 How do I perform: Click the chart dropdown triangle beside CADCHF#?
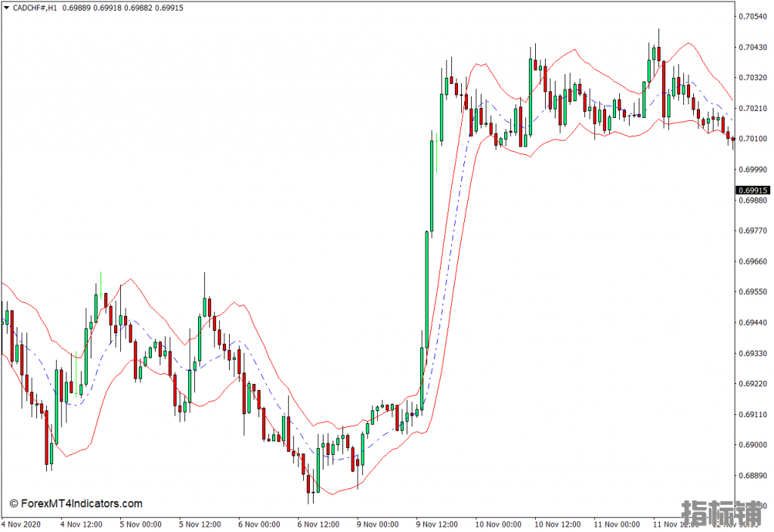tap(6, 8)
